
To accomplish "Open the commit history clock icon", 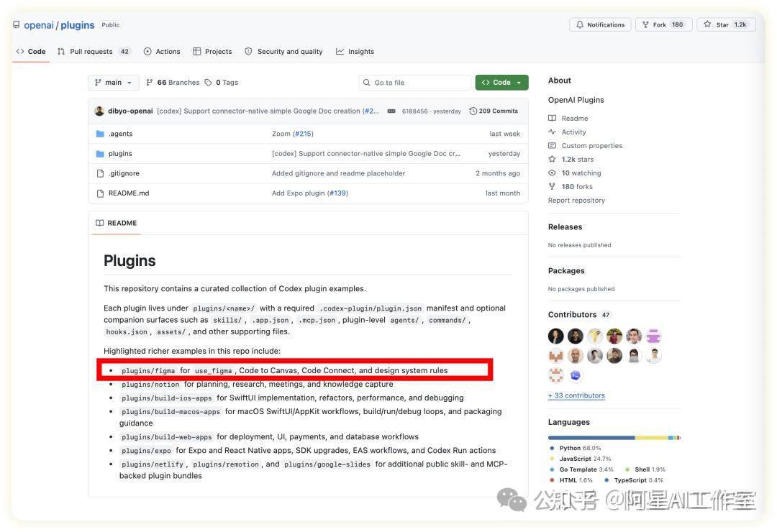I will coord(473,111).
